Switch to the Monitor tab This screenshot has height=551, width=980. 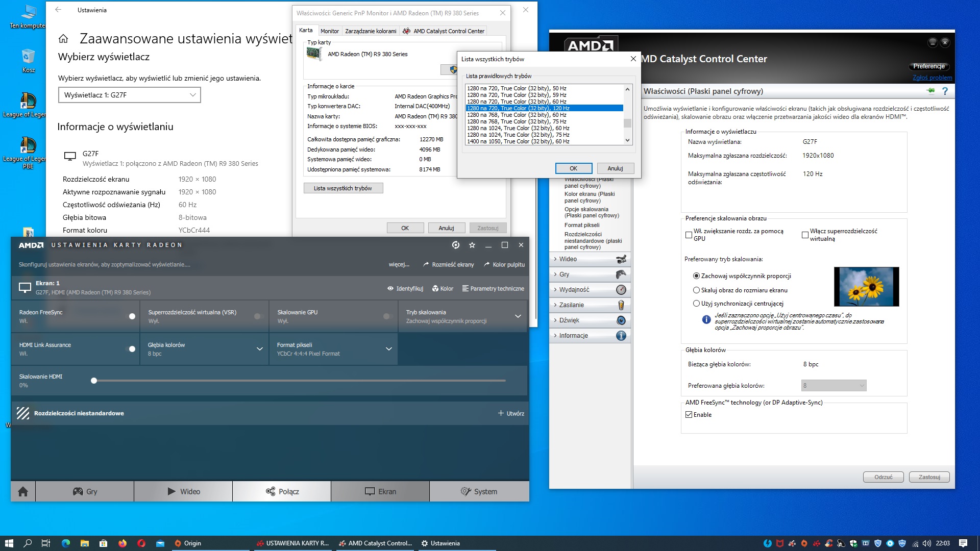pyautogui.click(x=329, y=31)
